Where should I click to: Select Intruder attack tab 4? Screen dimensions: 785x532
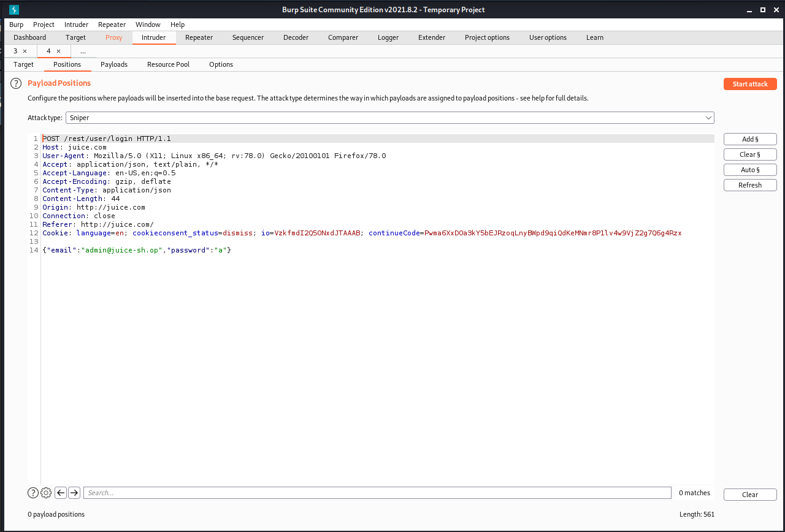[48, 51]
